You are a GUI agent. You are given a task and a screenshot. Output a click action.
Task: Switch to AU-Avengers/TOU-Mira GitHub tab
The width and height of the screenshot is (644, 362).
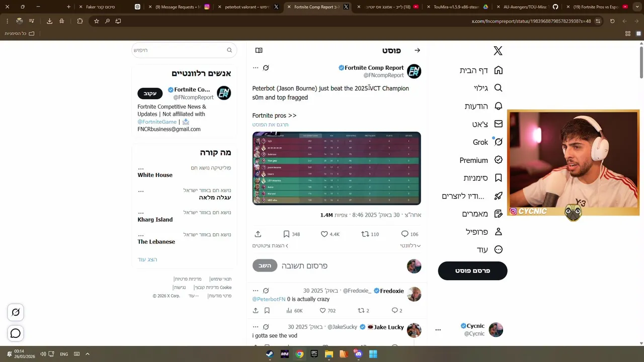click(527, 7)
